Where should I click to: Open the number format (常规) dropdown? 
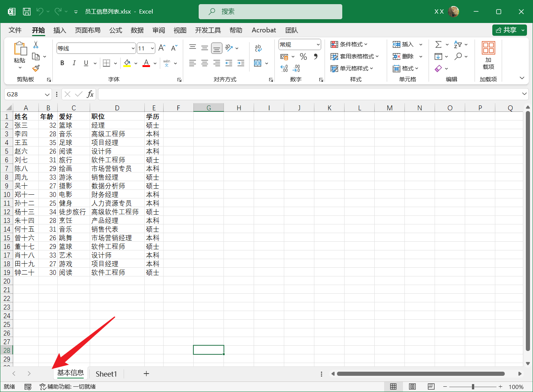pos(318,44)
